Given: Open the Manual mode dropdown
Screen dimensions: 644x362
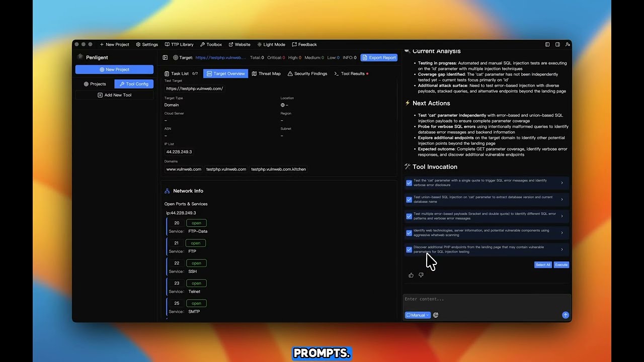Looking at the screenshot, I should [x=418, y=315].
